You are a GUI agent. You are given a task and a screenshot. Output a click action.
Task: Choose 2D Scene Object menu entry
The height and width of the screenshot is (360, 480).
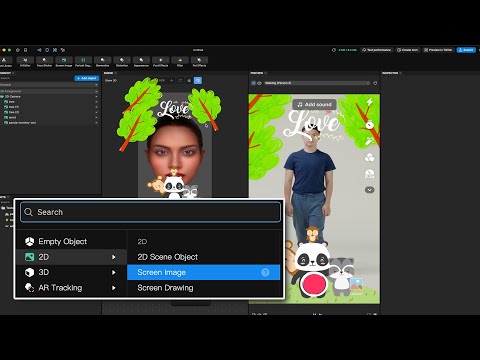(x=168, y=257)
